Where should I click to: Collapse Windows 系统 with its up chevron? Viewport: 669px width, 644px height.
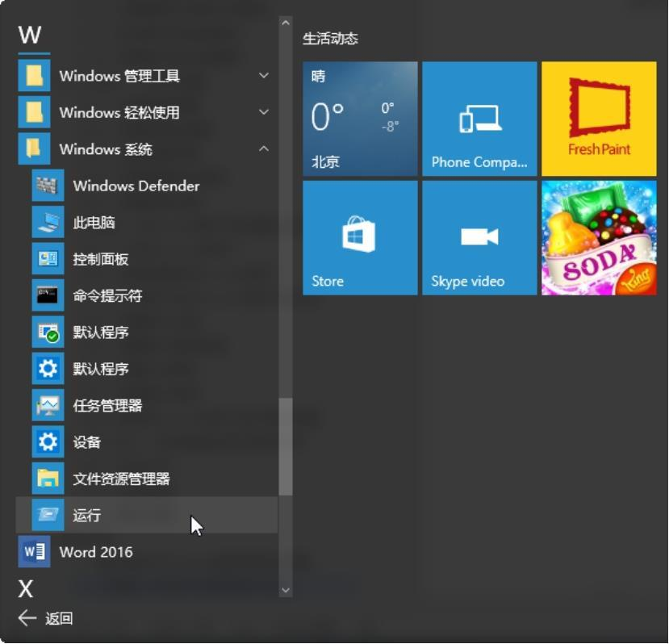click(264, 148)
